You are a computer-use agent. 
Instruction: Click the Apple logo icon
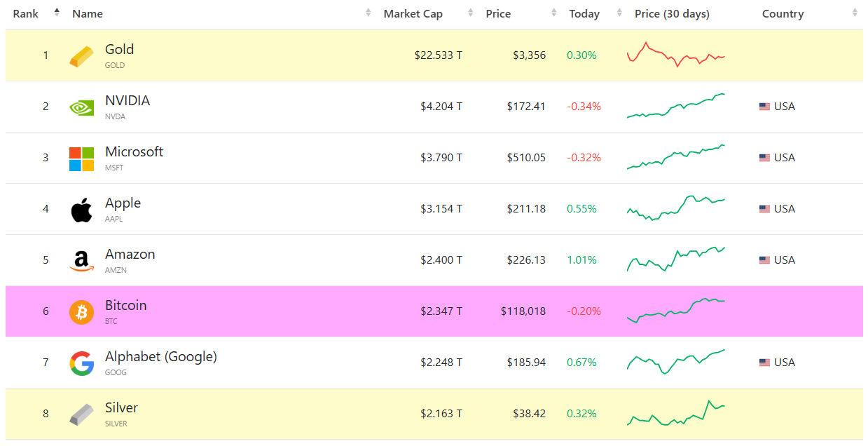coord(81,210)
